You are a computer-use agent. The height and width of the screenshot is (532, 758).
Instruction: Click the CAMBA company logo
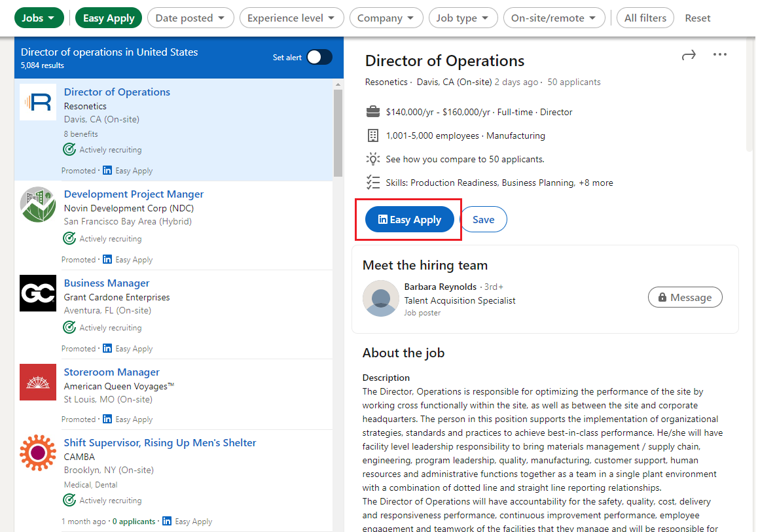coord(37,452)
